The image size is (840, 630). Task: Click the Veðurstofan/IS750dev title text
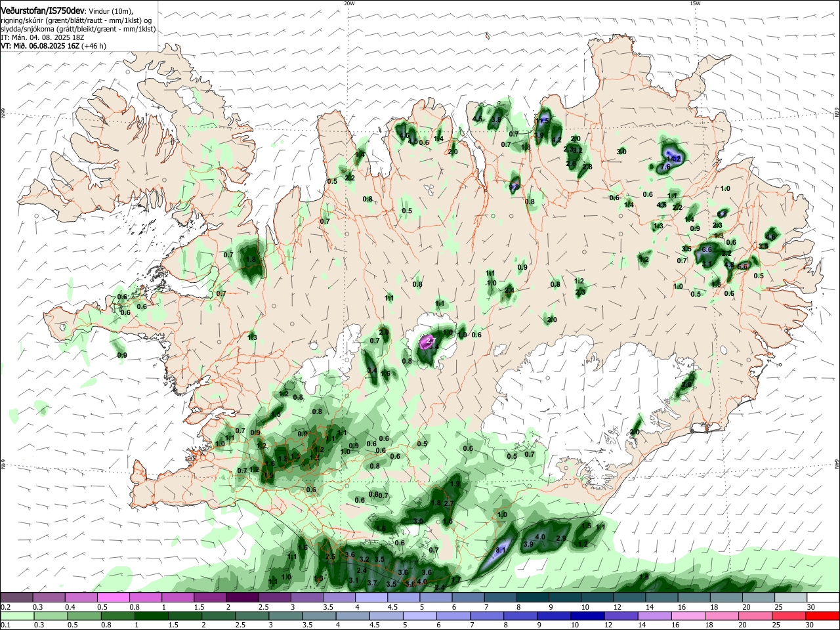[43, 10]
